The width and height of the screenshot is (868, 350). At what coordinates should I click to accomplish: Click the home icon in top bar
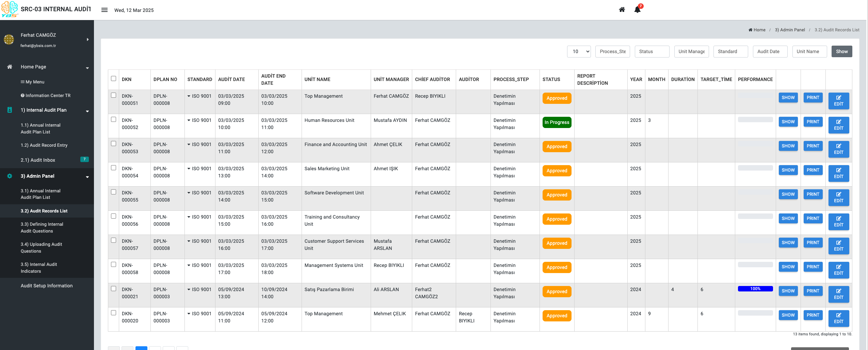pyautogui.click(x=622, y=10)
